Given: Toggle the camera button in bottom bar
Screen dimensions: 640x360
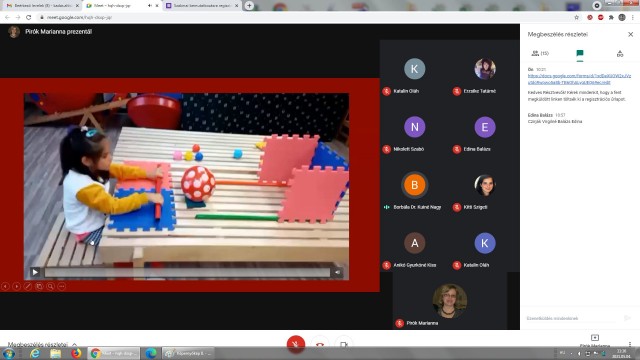Looking at the screenshot, I should click(x=344, y=344).
